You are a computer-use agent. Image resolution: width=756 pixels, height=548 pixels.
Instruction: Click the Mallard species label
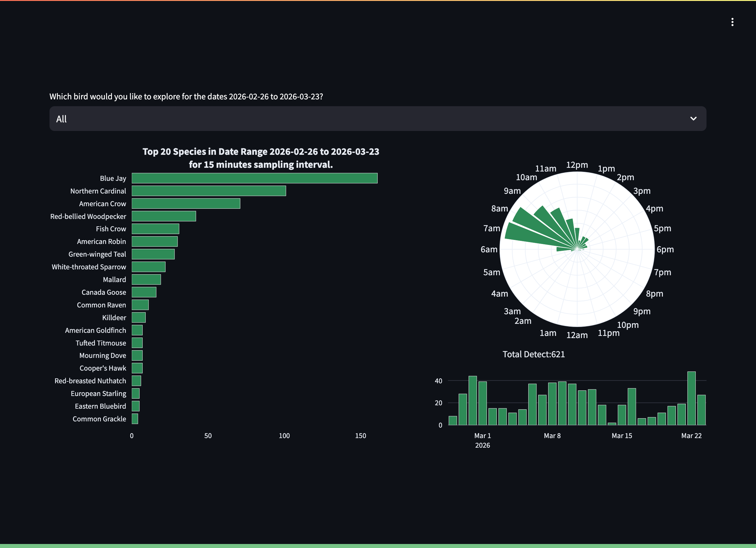point(114,280)
